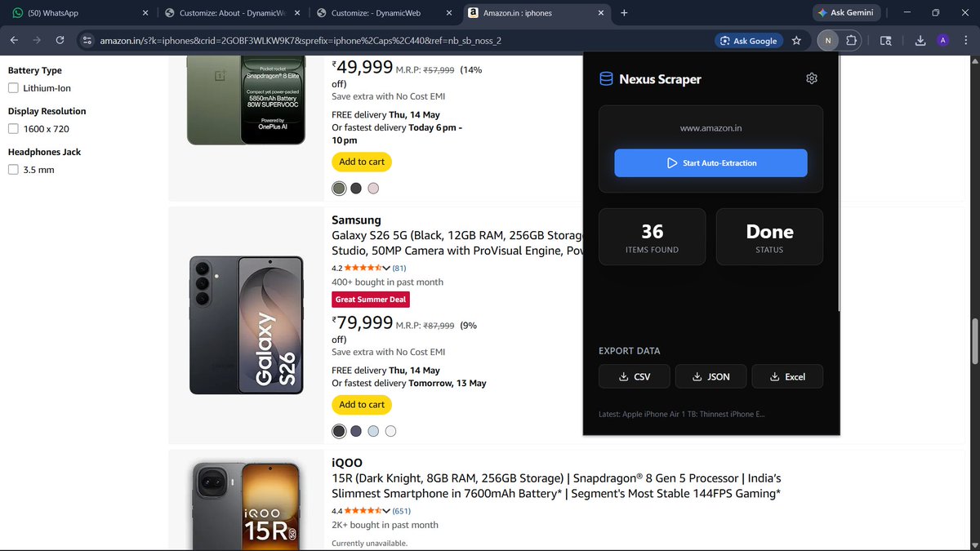The height and width of the screenshot is (551, 980).
Task: Click Latest: Apple iPhone Air 1 TB text
Action: pos(682,414)
